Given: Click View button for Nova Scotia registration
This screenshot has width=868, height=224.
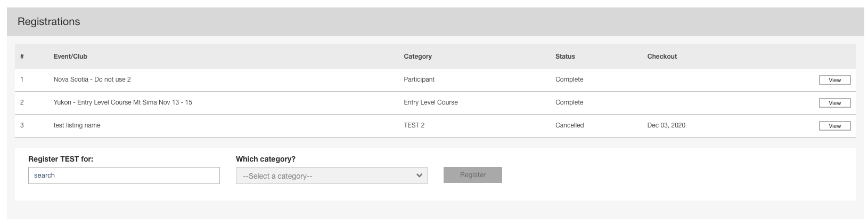Looking at the screenshot, I should click(x=834, y=80).
